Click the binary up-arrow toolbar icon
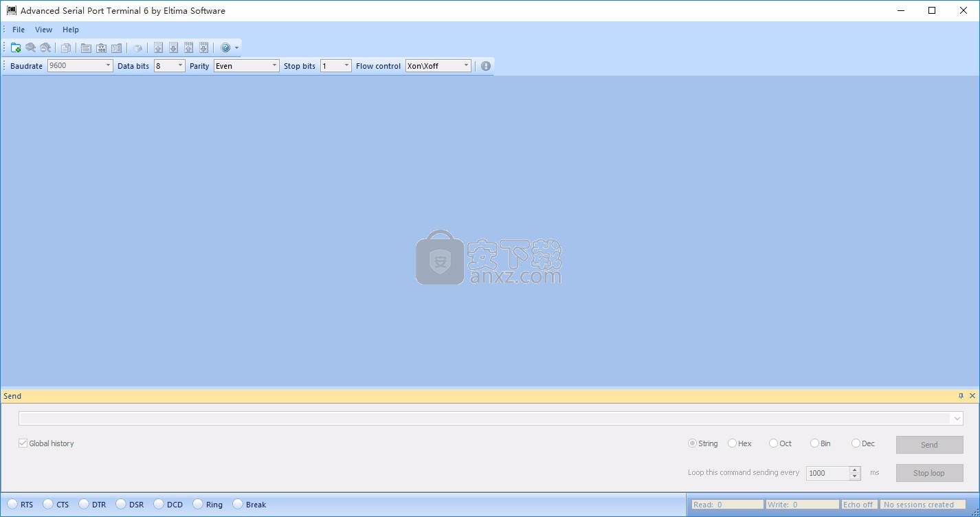 [188, 47]
